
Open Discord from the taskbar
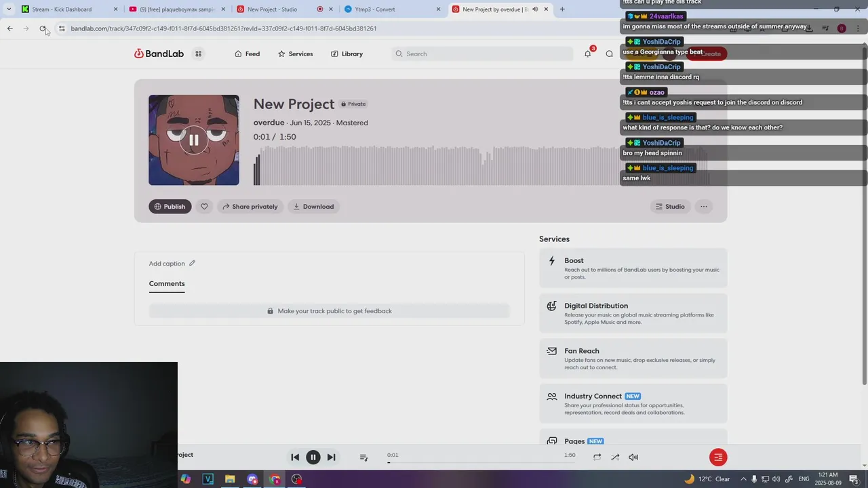point(252,479)
